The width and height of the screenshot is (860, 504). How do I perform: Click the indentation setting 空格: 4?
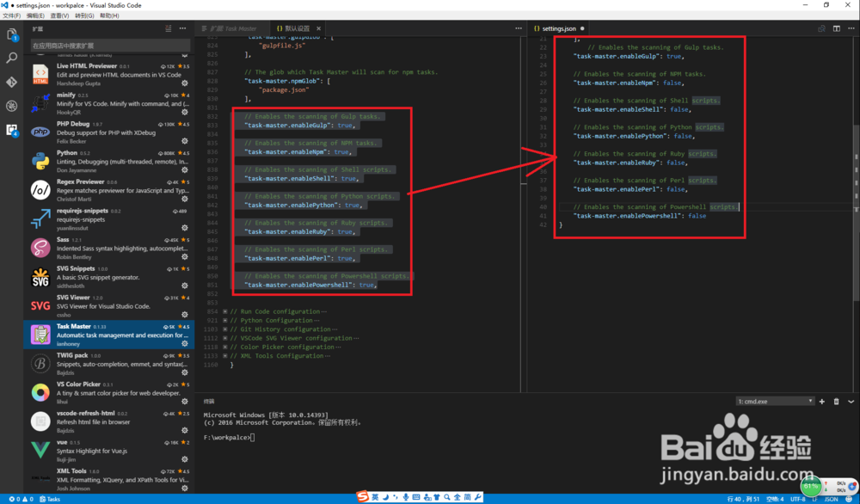coord(775,499)
